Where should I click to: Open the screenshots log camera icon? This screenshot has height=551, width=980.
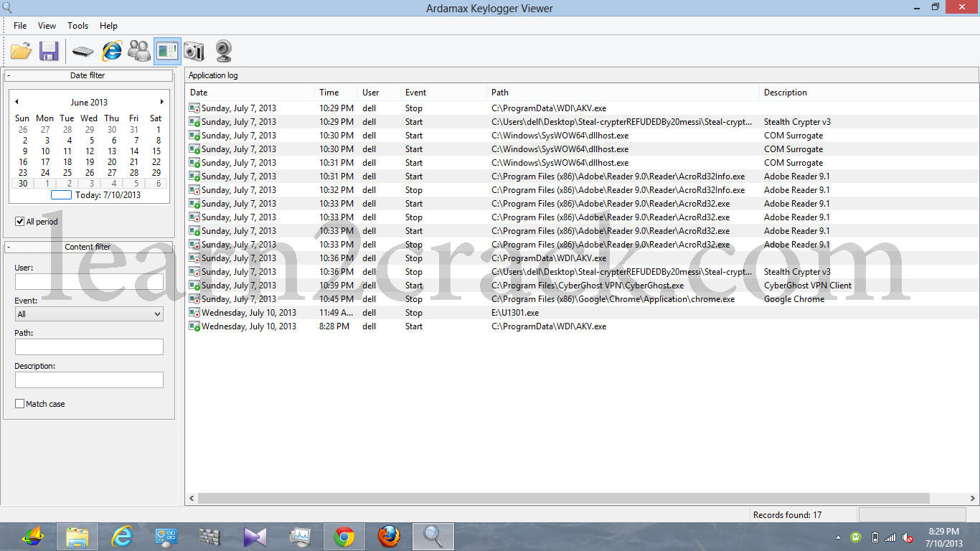(x=194, y=51)
